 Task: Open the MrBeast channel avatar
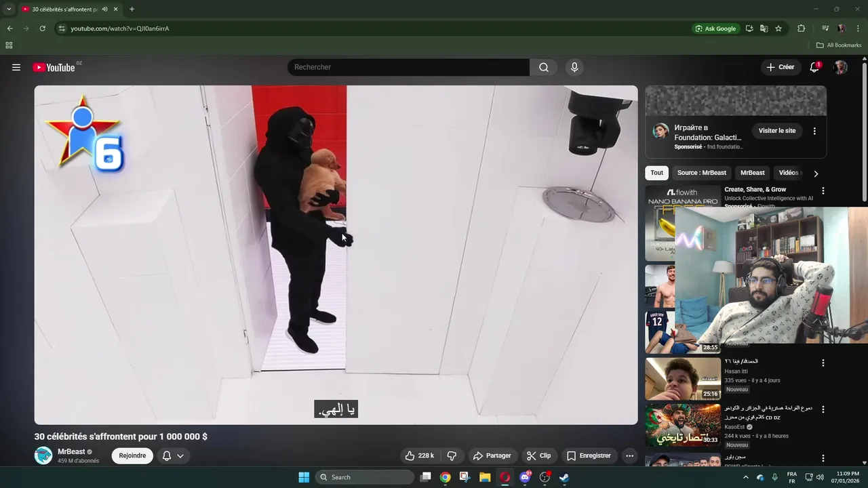pyautogui.click(x=43, y=455)
